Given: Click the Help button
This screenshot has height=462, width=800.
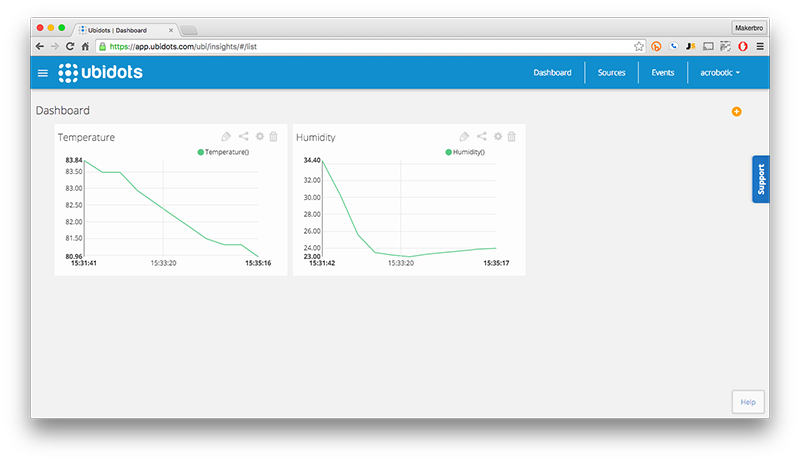Looking at the screenshot, I should 747,402.
